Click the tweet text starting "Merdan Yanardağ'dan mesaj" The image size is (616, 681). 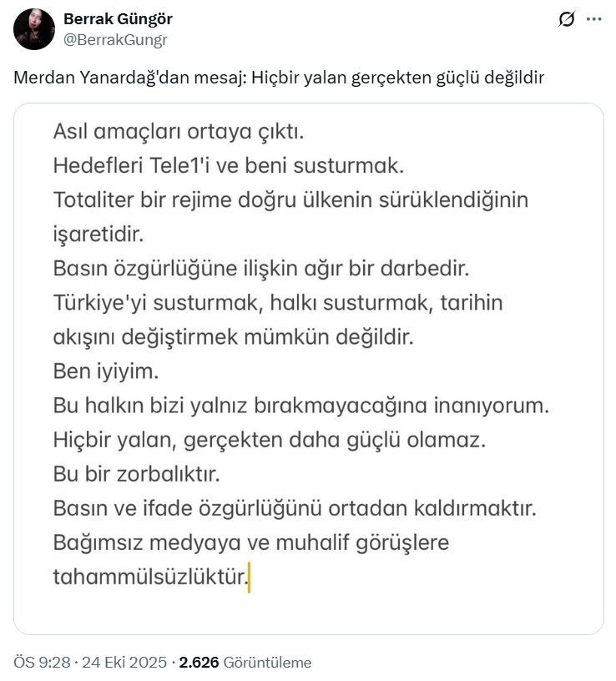tap(279, 78)
